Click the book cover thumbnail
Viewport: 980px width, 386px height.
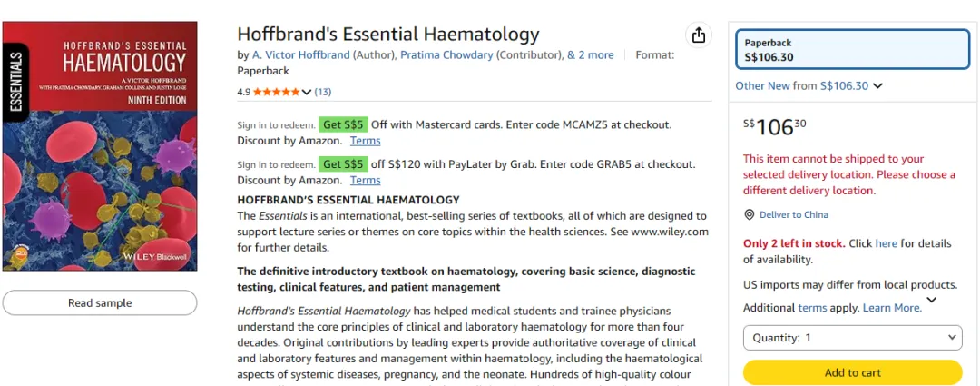[100, 145]
